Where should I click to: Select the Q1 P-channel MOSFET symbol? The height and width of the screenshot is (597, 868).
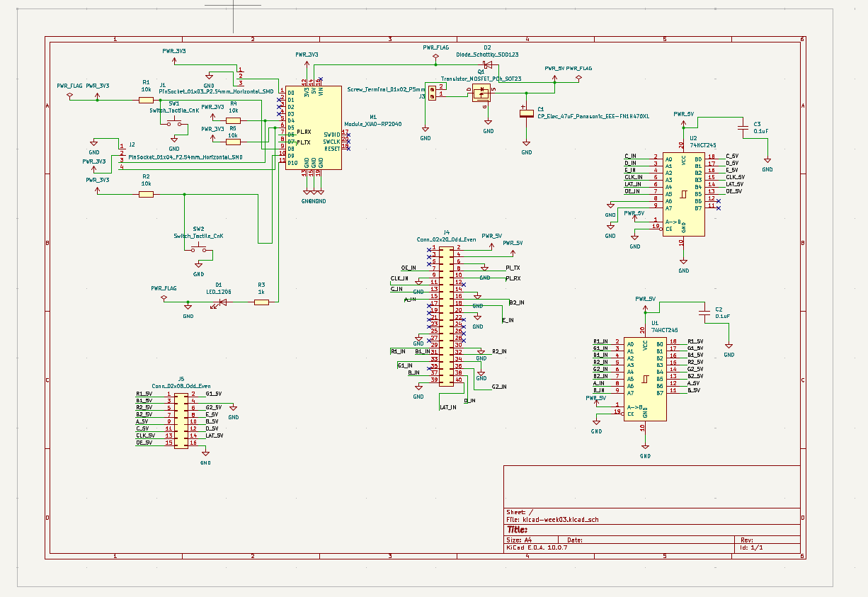[482, 92]
